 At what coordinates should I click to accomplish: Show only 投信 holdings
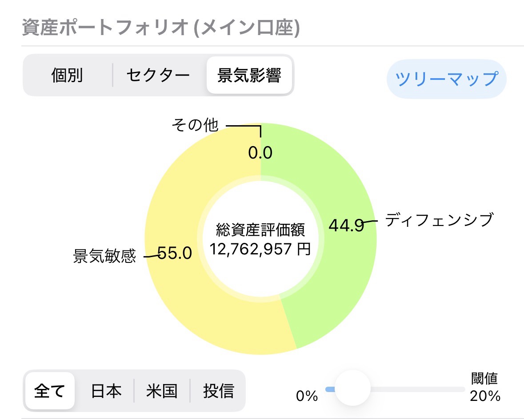pos(218,391)
